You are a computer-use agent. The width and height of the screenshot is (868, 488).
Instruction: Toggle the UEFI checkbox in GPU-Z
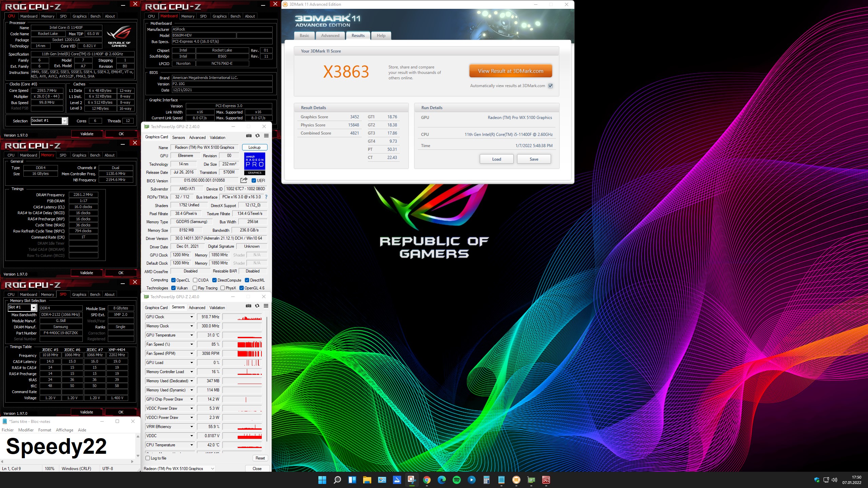(x=254, y=181)
